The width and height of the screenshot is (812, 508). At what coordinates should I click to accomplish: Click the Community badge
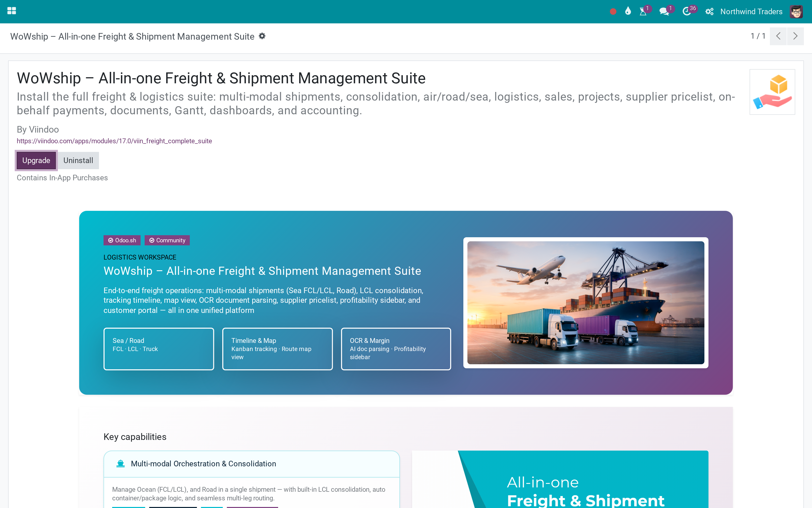(x=167, y=240)
